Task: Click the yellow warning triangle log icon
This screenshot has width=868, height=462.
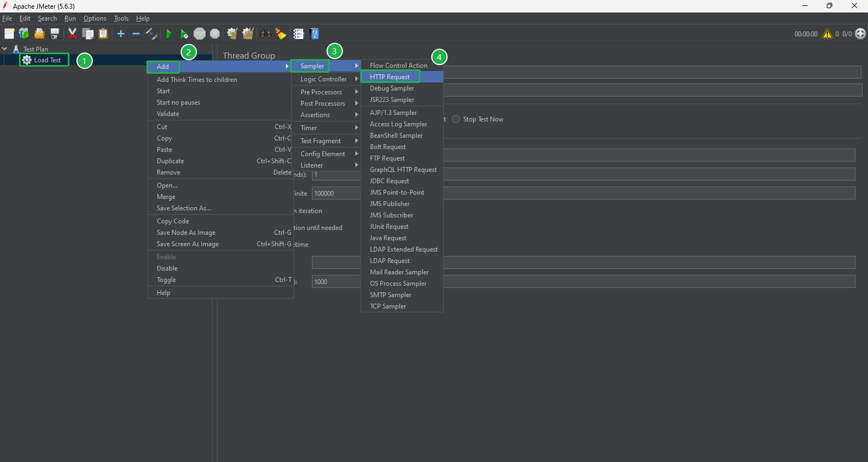Action: [827, 34]
